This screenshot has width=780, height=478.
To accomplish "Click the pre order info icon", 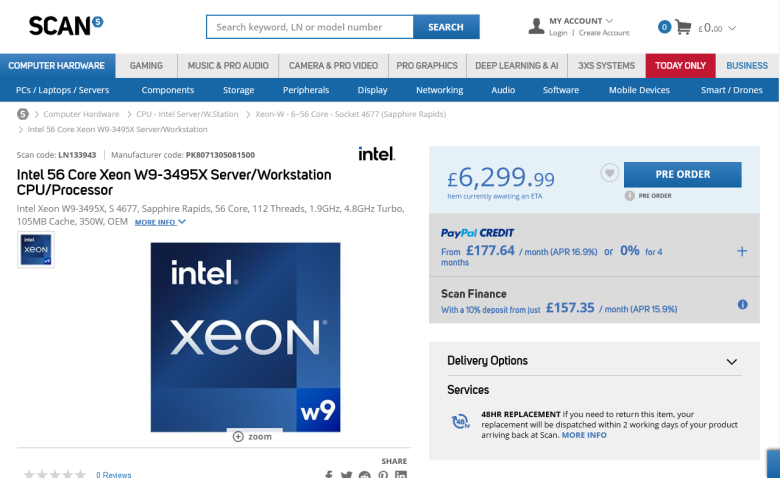I will pos(629,195).
